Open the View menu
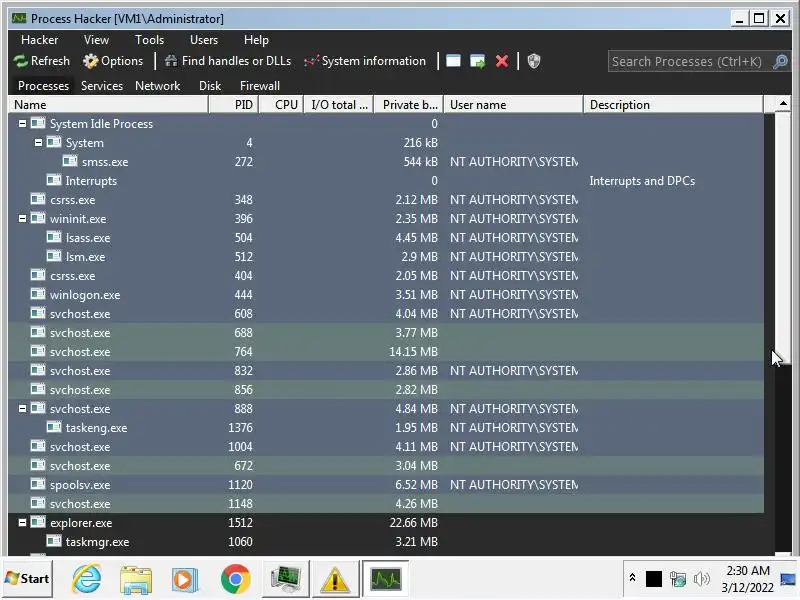The image size is (800, 600). [x=96, y=40]
